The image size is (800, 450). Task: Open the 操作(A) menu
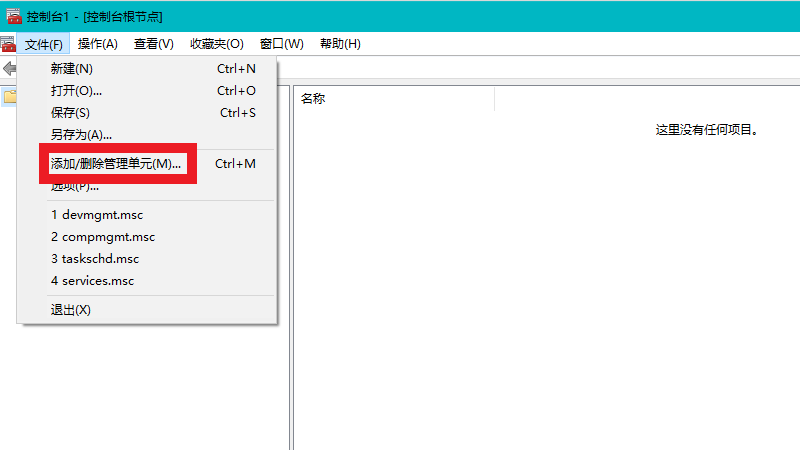click(97, 44)
